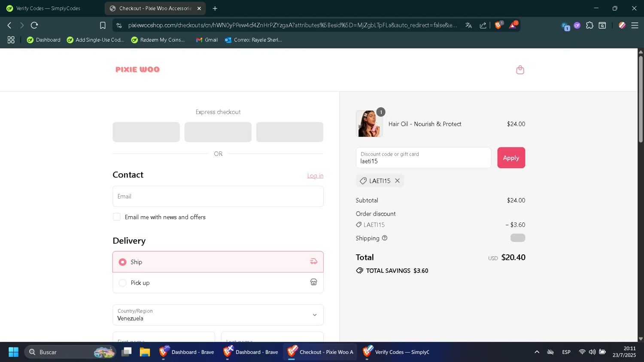Open the bookmarks bar apps grid icon
This screenshot has height=362, width=644.
(x=11, y=40)
